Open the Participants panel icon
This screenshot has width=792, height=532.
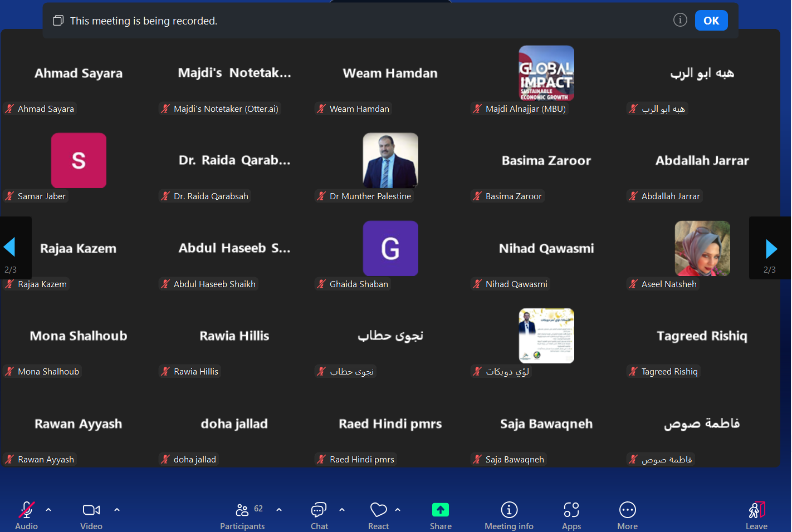242,510
